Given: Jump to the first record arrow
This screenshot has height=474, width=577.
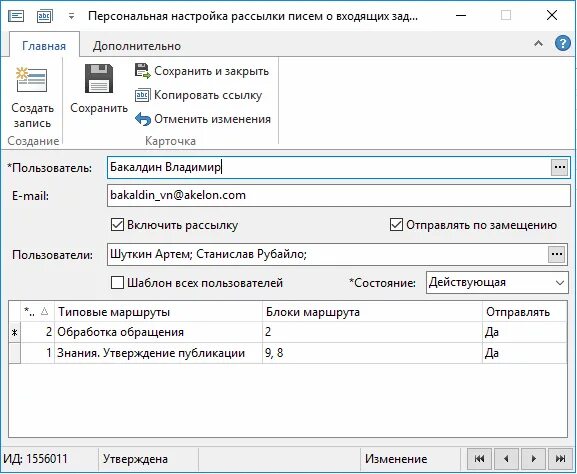Looking at the screenshot, I should [479, 459].
